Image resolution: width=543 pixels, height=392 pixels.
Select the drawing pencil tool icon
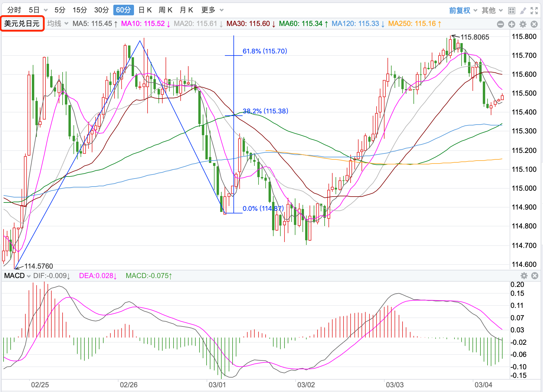point(523,11)
